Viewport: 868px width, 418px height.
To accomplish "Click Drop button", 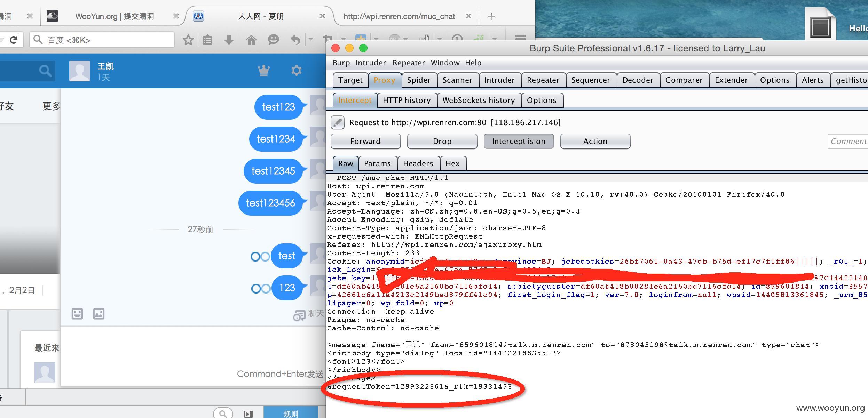I will click(442, 141).
